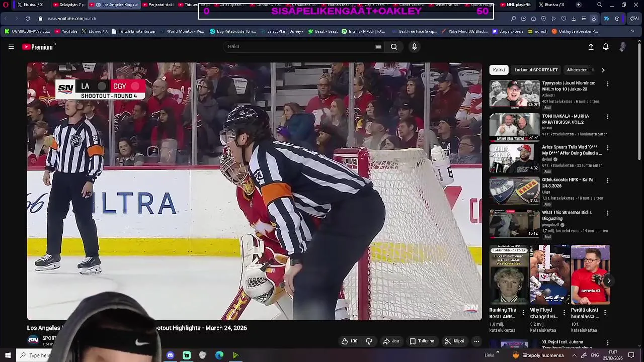
Task: Start voice search with microphone icon
Action: tap(414, 47)
